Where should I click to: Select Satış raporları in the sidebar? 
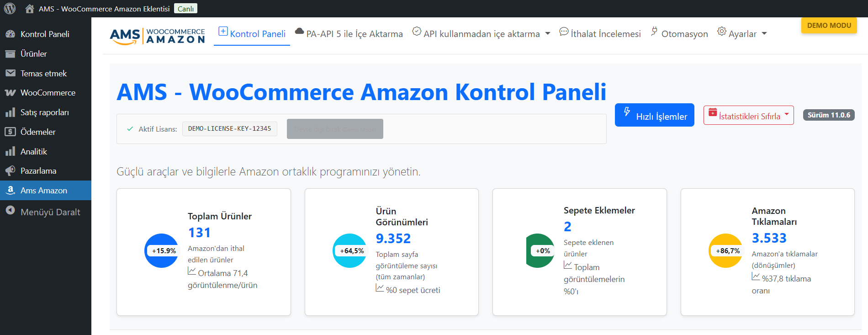point(44,112)
